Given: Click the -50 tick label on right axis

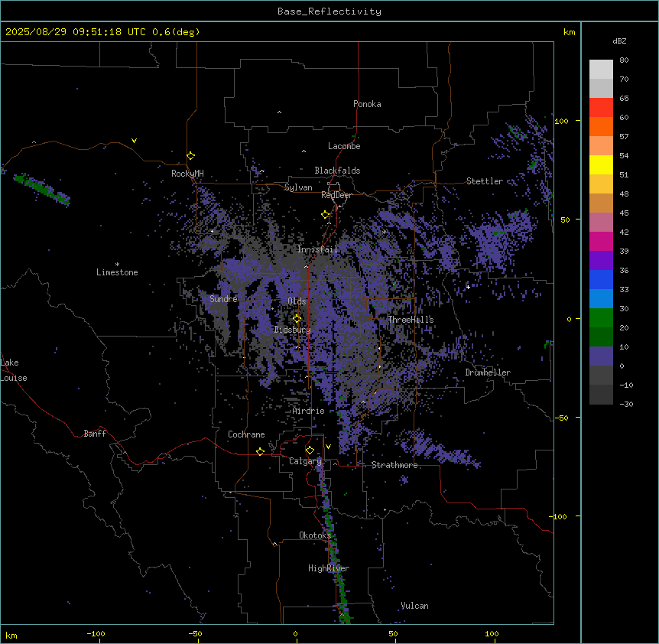Looking at the screenshot, I should pos(561,418).
